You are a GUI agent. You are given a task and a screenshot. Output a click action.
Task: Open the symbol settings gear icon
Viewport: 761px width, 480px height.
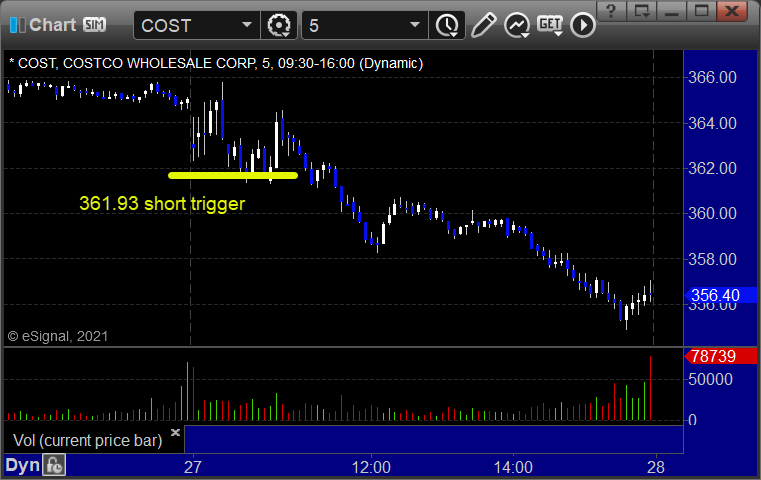[279, 25]
